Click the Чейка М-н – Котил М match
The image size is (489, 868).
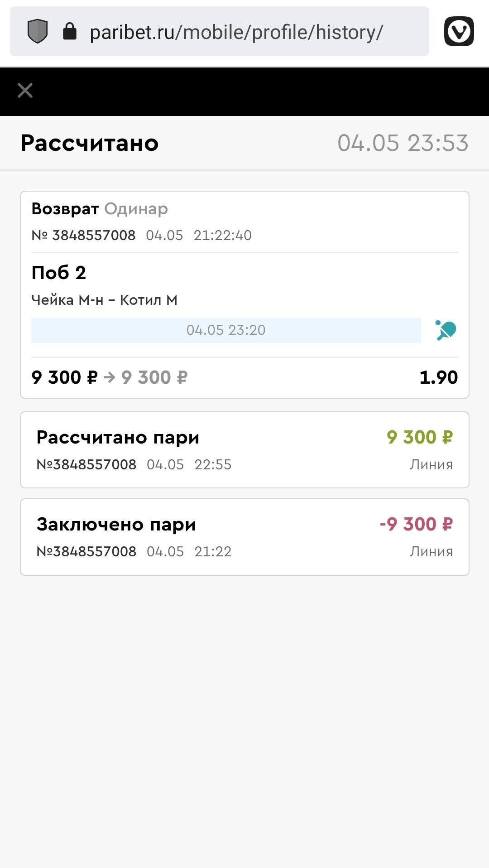[x=104, y=300]
